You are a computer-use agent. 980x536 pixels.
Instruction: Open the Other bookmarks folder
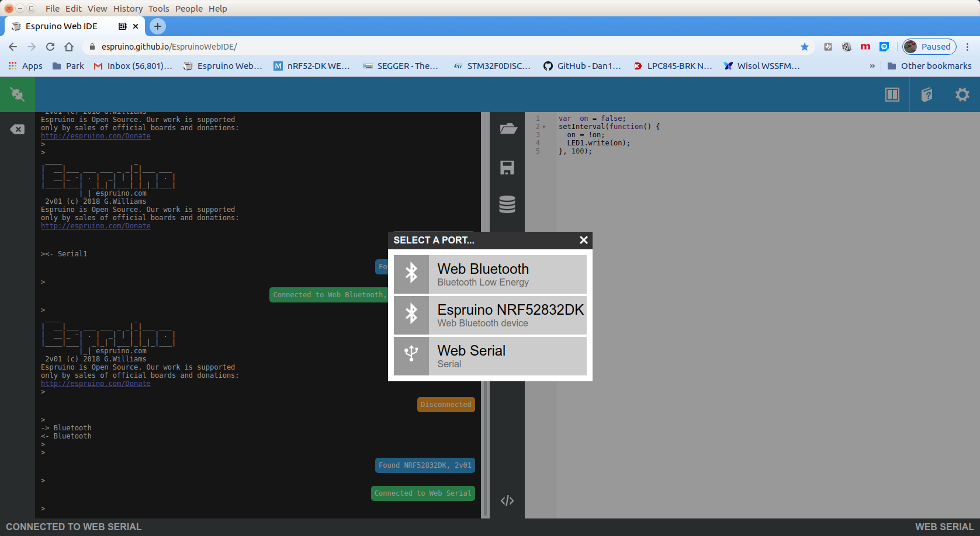[929, 66]
